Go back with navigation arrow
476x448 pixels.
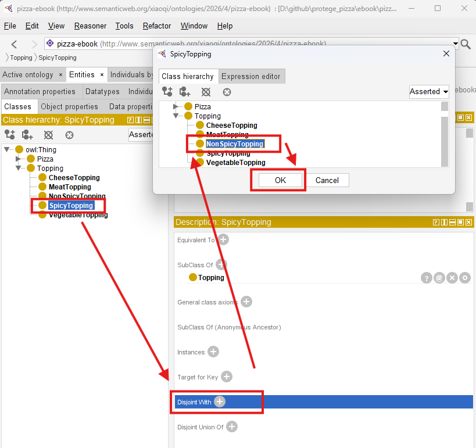14,45
